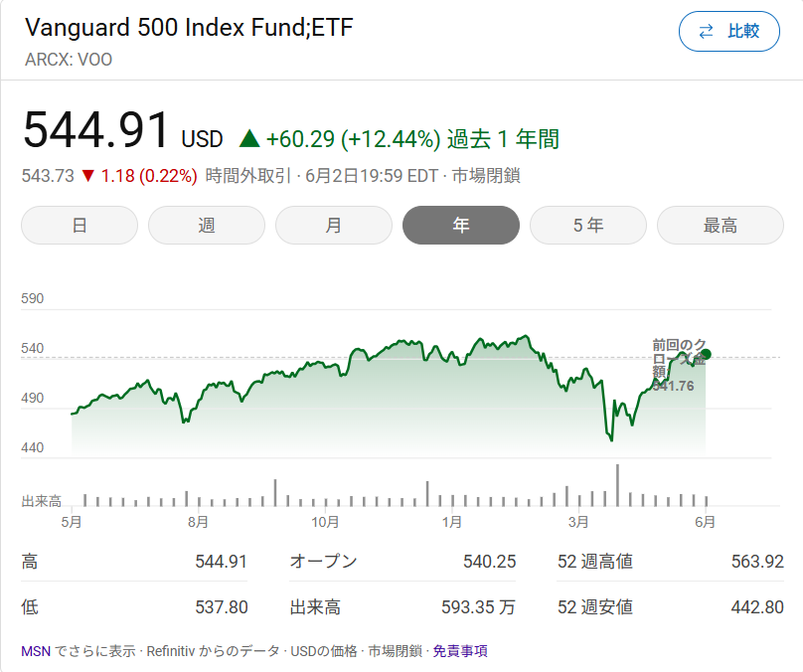This screenshot has height=672, width=803.
Task: Click the 比較 compare button
Action: coord(729,32)
